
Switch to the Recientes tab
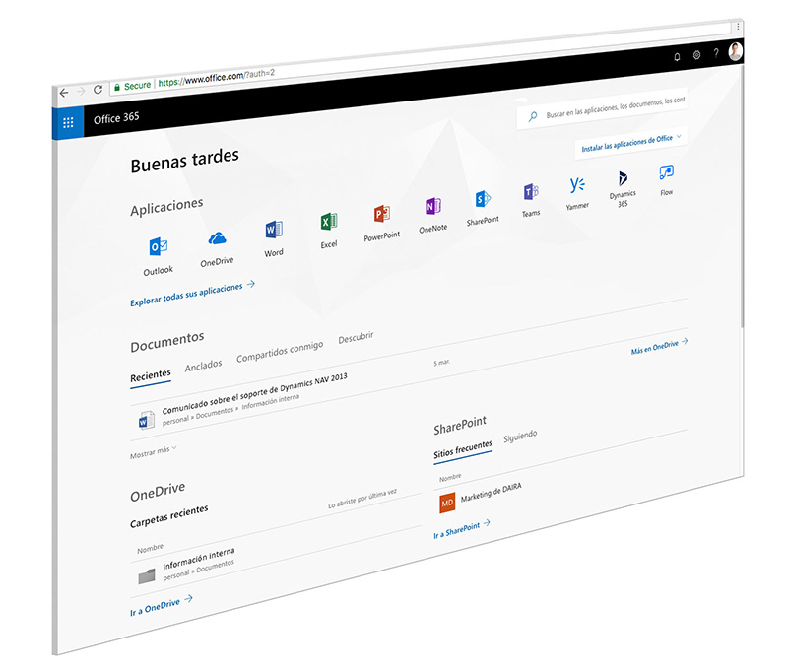(x=151, y=375)
